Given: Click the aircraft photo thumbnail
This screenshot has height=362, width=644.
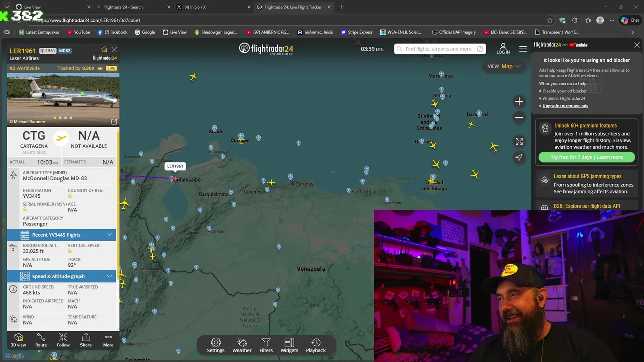Looking at the screenshot, I should click(x=63, y=100).
